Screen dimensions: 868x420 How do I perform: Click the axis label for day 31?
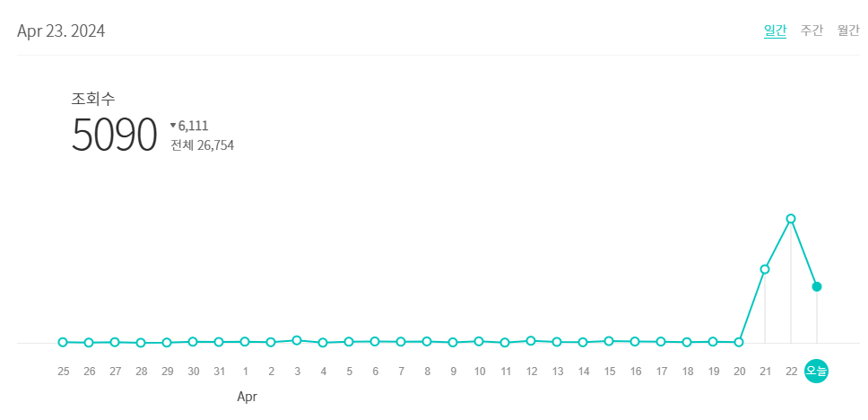[x=219, y=372]
